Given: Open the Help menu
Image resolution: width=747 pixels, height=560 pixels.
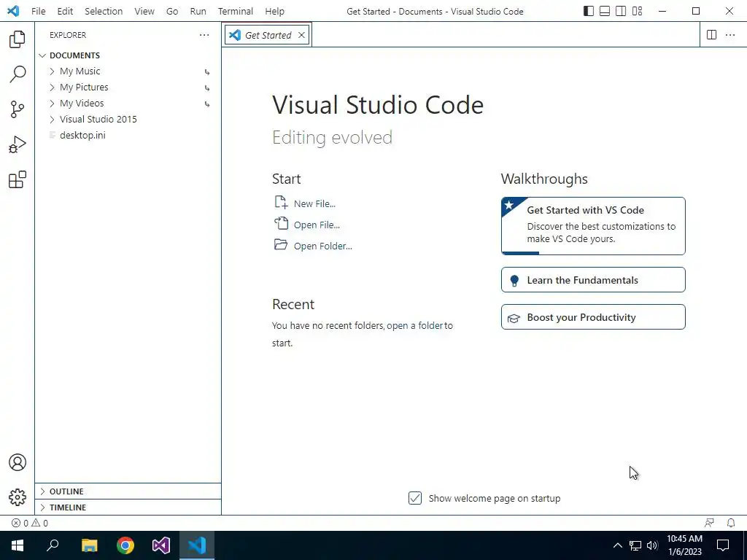Looking at the screenshot, I should pyautogui.click(x=274, y=11).
